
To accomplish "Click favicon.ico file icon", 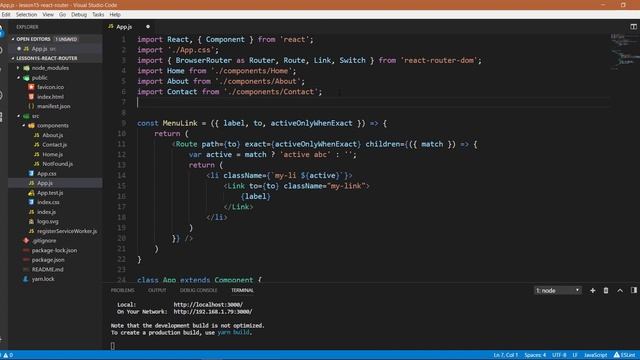I will pos(31,87).
